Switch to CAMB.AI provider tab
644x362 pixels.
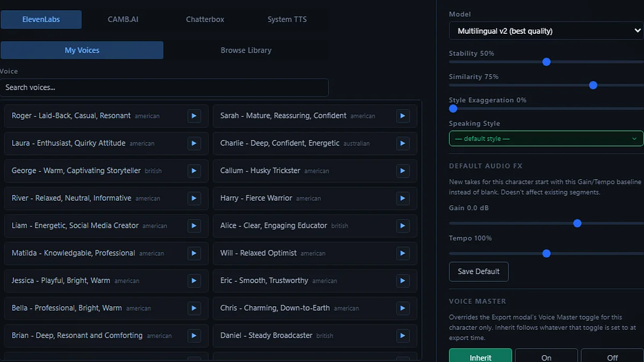click(x=123, y=19)
